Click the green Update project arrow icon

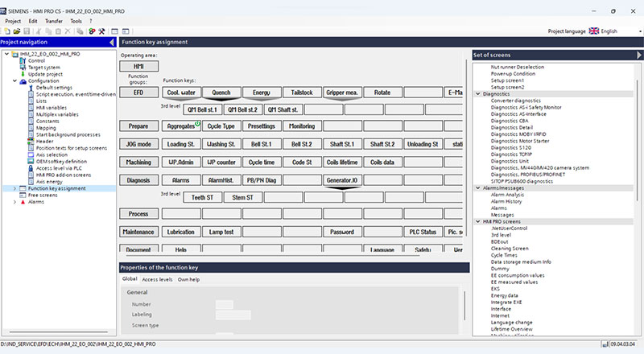coord(23,74)
